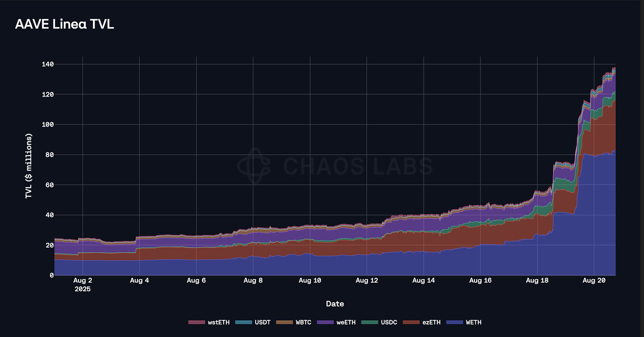Click the Aug 14 x-axis label

pos(424,280)
